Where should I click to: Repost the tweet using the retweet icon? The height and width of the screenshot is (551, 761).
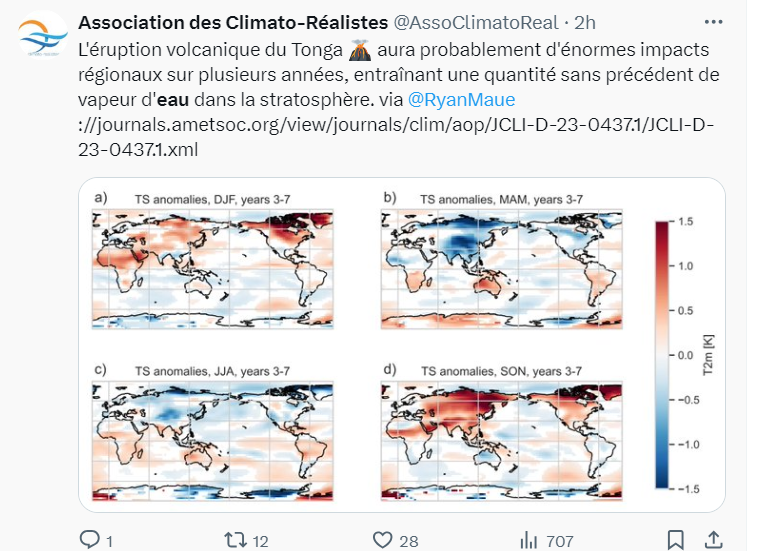(x=236, y=540)
